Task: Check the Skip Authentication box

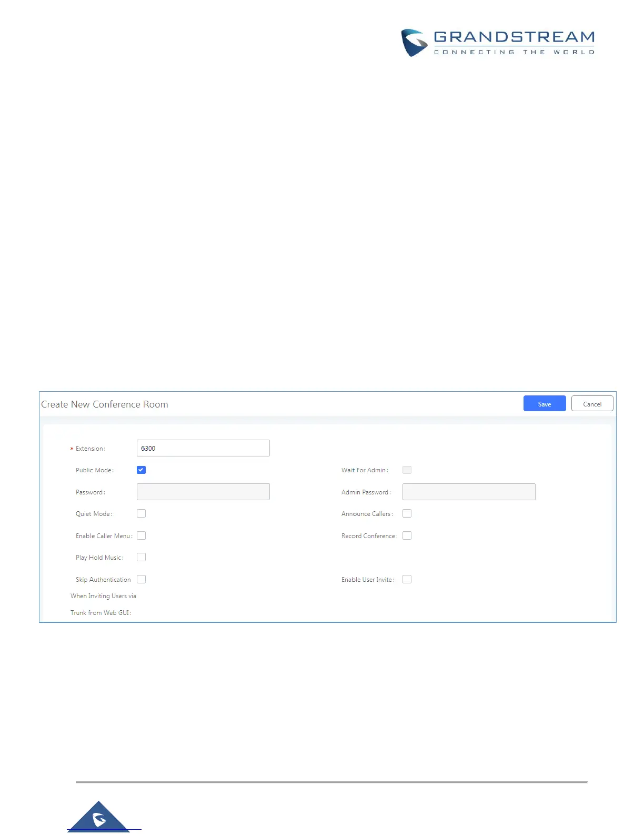Action: (141, 579)
